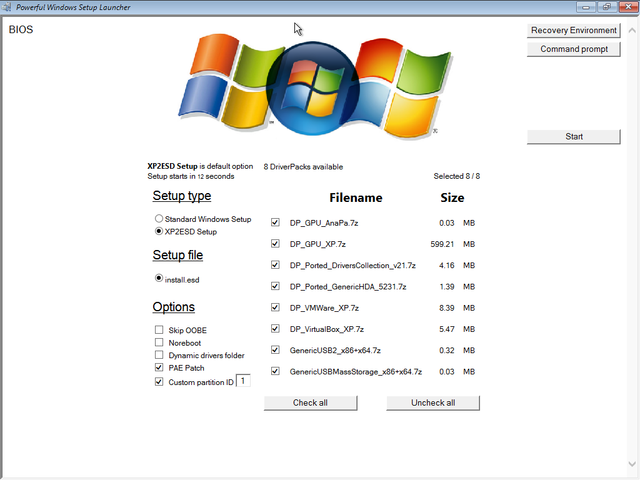Image resolution: width=640 pixels, height=480 pixels.
Task: Enable Dynamic drivers folder option
Action: (x=159, y=355)
